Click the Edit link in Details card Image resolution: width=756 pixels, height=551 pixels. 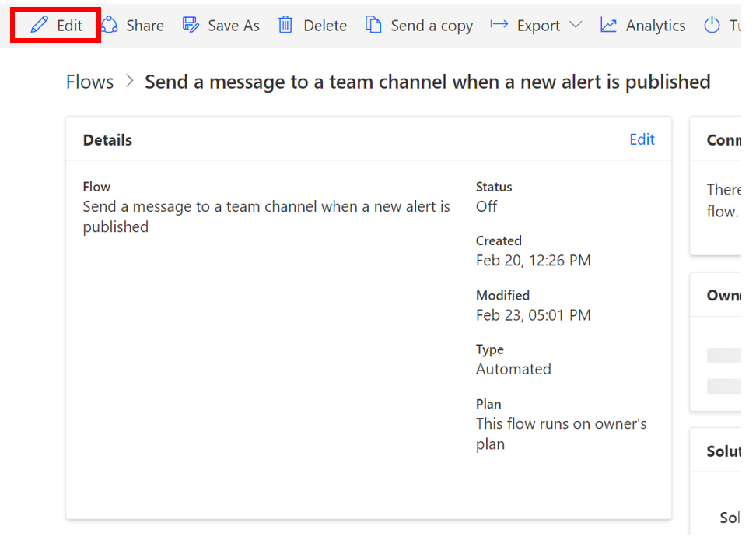(642, 139)
